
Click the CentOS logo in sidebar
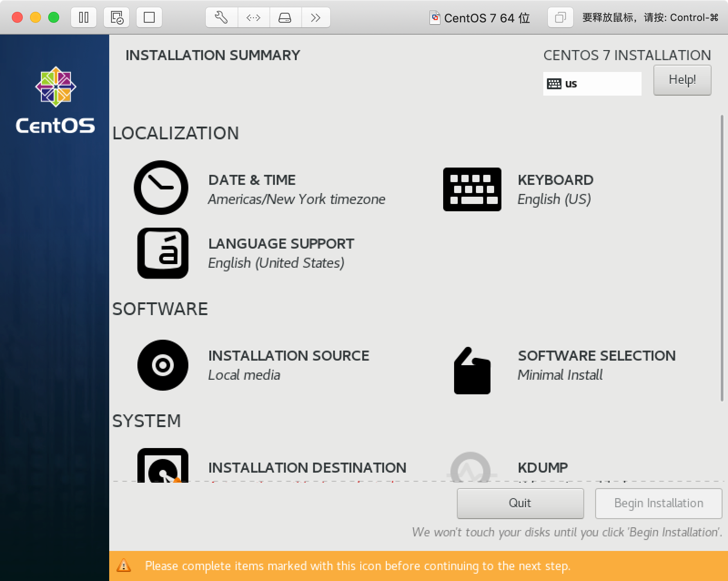56,100
